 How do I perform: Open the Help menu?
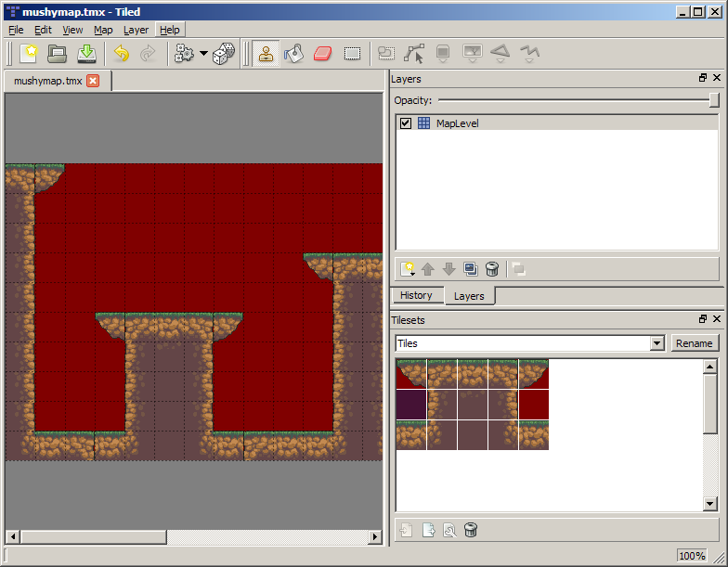tap(169, 30)
